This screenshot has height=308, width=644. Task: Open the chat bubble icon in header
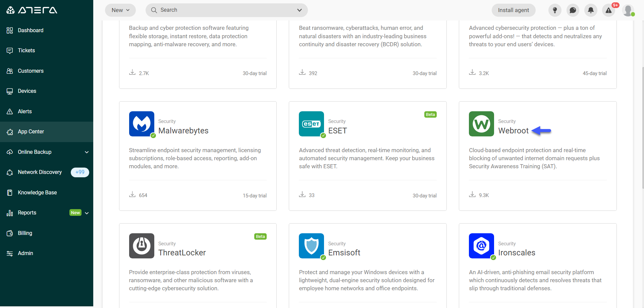pyautogui.click(x=573, y=10)
